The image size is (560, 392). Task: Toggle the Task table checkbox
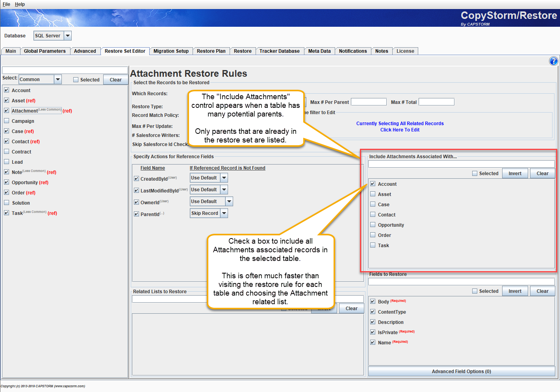(x=7, y=213)
